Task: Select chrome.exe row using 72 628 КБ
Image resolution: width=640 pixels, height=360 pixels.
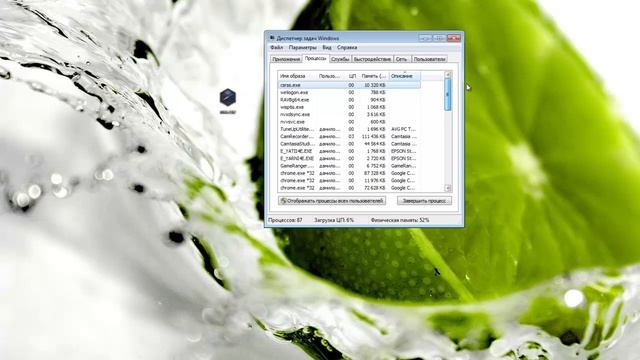Action: point(349,188)
